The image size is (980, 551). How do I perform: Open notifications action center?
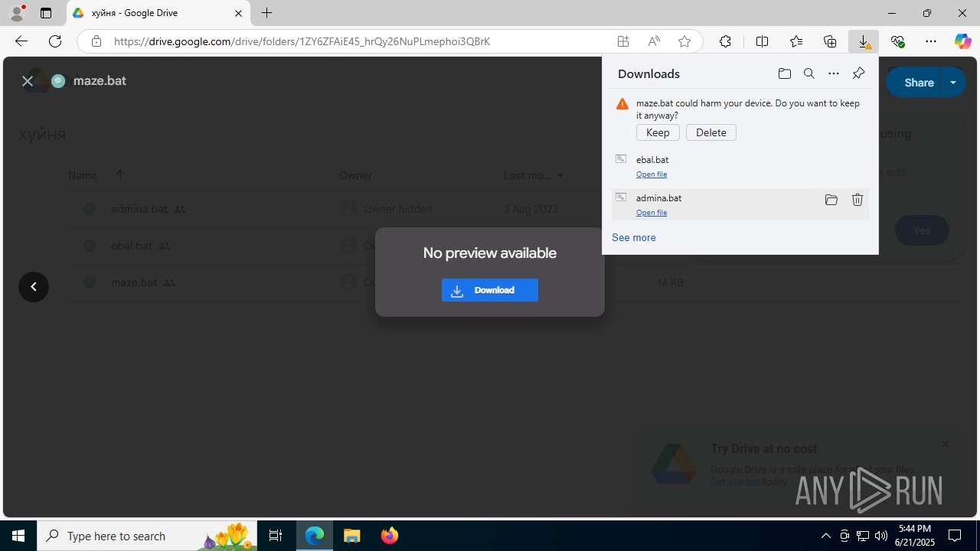coord(955,536)
